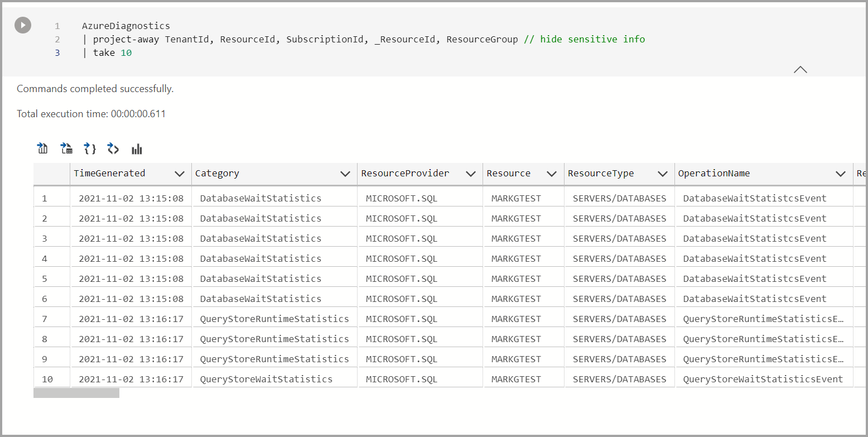The image size is (868, 437).
Task: Click the QueryStoreWaitStatistics cell in row 10
Action: click(266, 378)
